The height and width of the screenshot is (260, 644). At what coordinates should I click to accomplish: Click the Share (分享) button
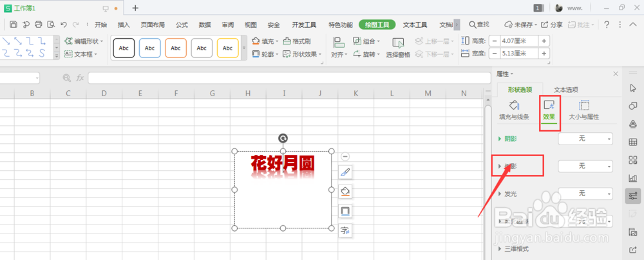click(x=552, y=25)
